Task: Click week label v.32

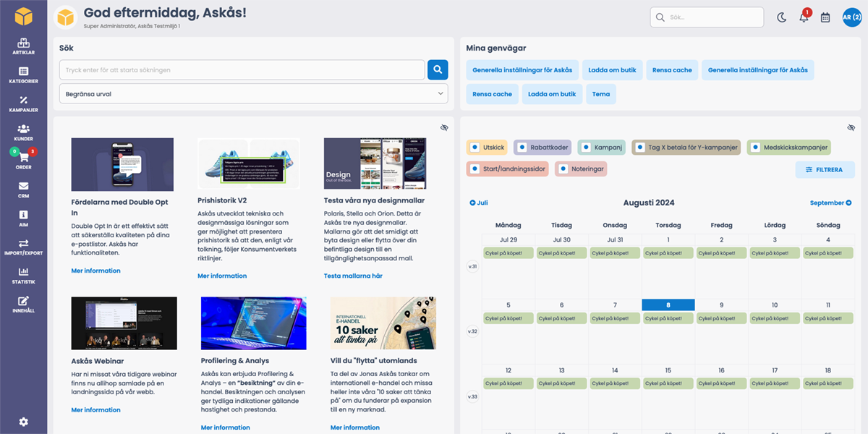Action: 472,331
